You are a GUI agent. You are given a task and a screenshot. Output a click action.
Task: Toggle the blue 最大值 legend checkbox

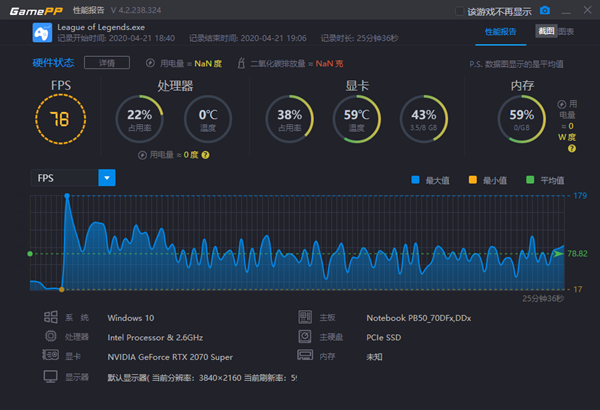(x=416, y=180)
